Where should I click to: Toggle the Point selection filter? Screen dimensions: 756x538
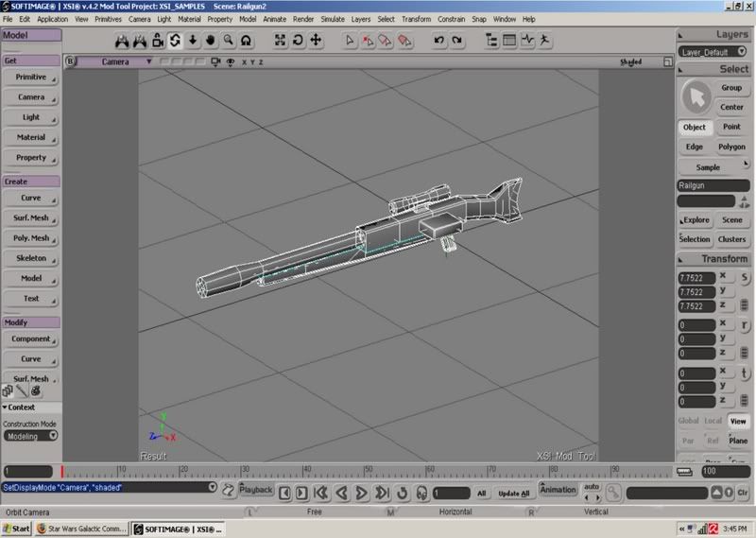[731, 127]
